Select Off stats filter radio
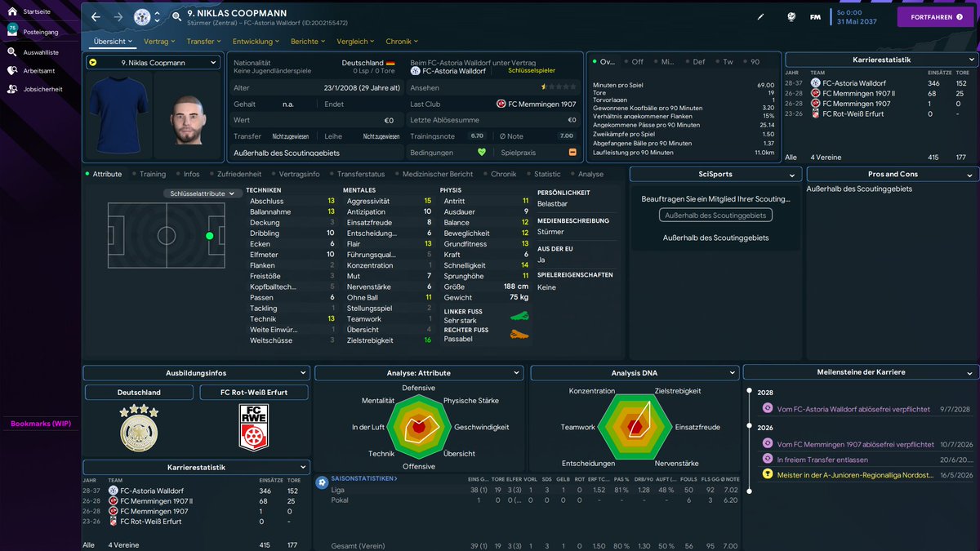Screen dimensions: 980x551 tap(633, 62)
